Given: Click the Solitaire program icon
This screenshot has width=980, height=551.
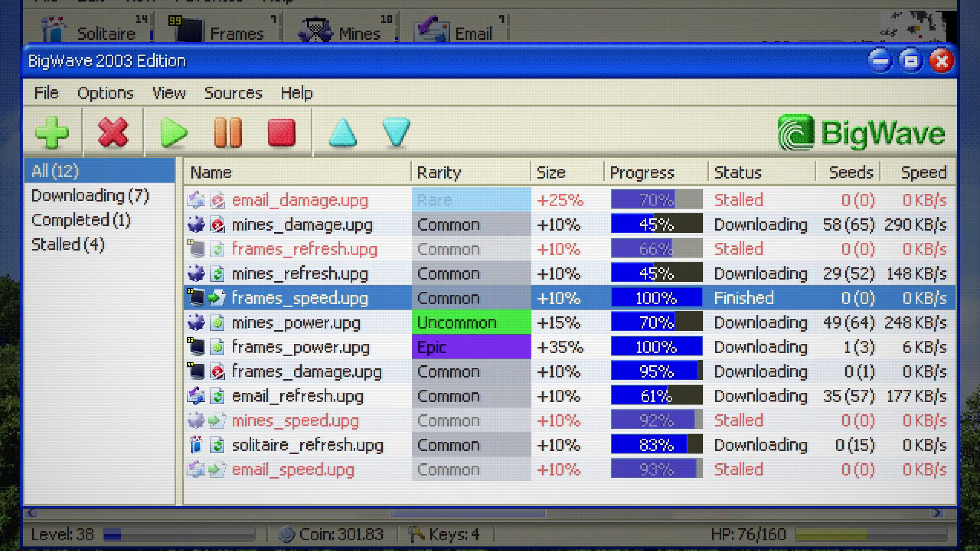Looking at the screenshot, I should coord(54,29).
